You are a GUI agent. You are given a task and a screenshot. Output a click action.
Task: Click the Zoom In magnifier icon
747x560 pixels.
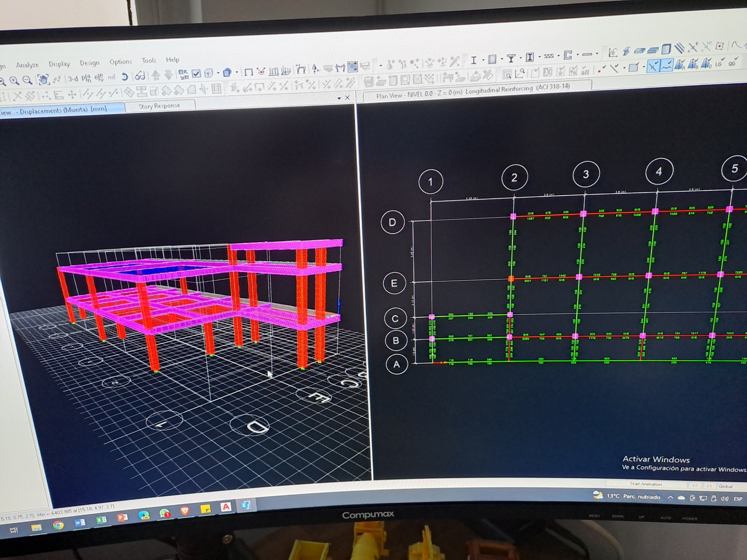tap(14, 80)
